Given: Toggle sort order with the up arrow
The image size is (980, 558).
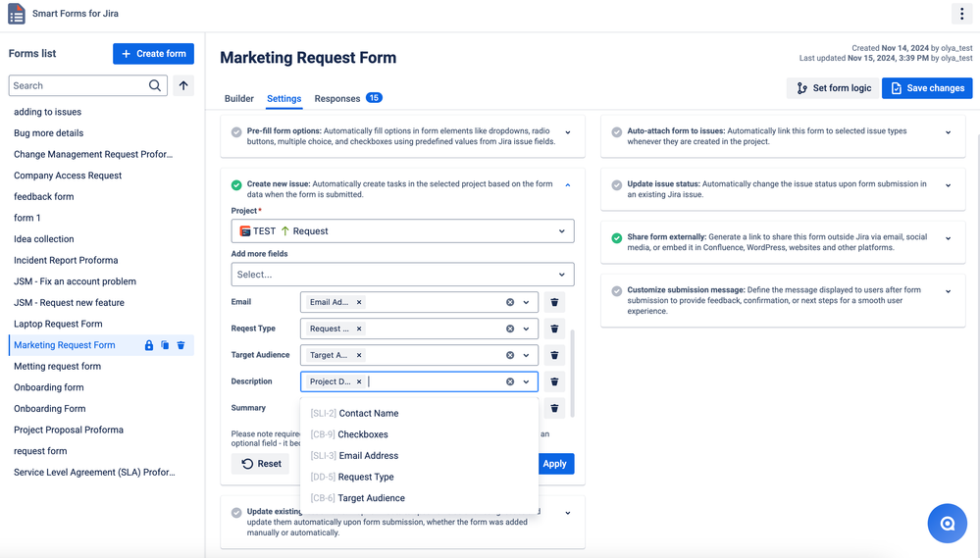Looking at the screenshot, I should click(183, 85).
